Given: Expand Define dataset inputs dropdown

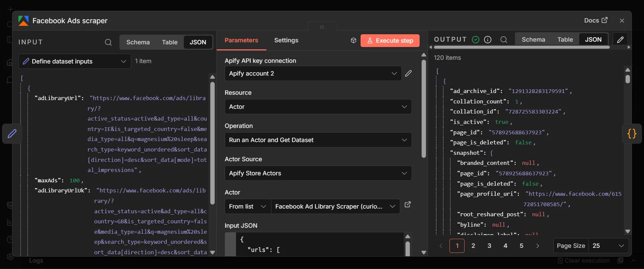Looking at the screenshot, I should point(75,61).
